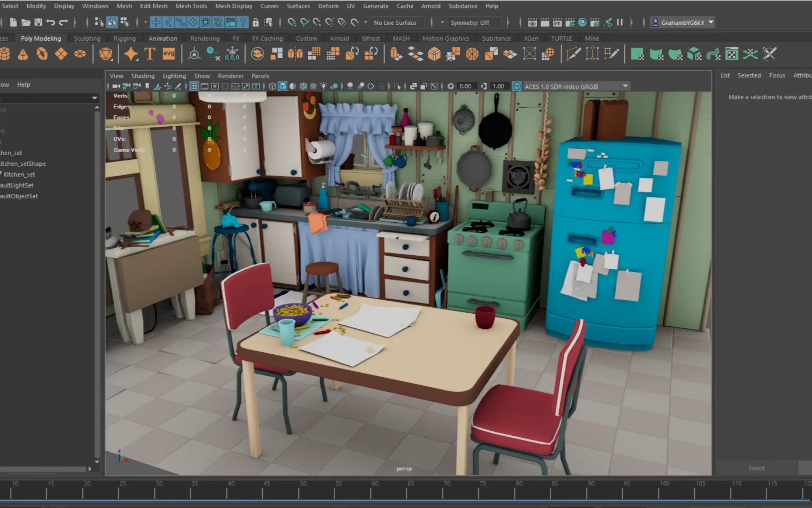Click the Mirror geometry shelf icon
This screenshot has width=812, height=508.
(295, 54)
